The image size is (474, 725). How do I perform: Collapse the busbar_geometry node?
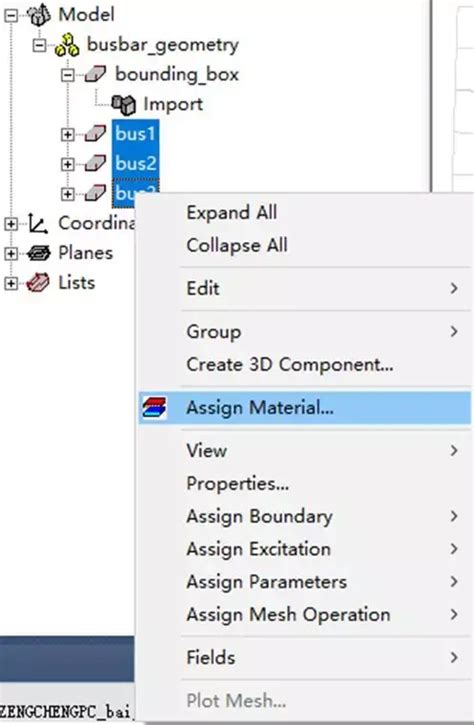tap(39, 45)
